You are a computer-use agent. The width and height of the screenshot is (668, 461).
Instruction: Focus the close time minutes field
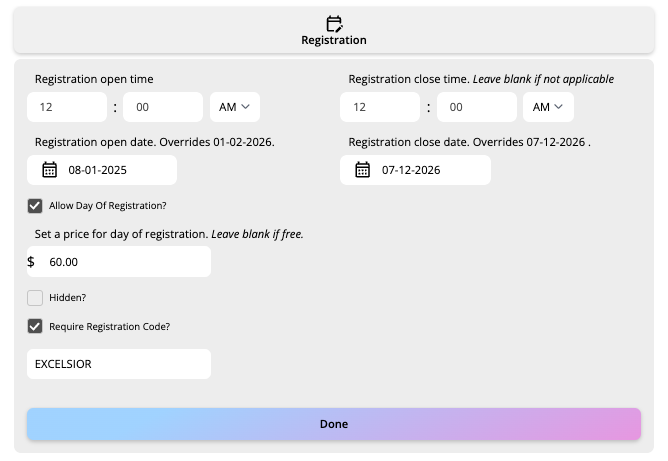click(476, 107)
